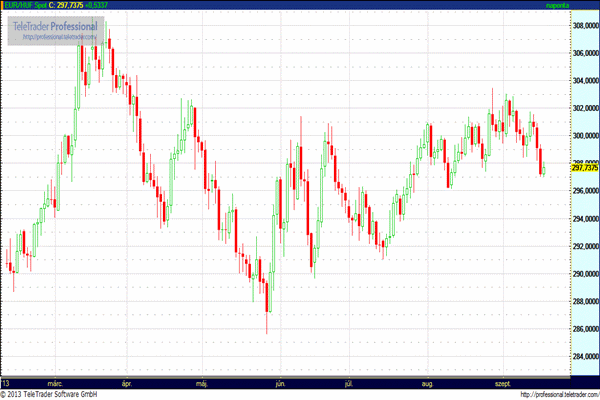The image size is (600, 400).
Task: Jump to the 'jún.' time axis marker
Action: click(x=280, y=382)
